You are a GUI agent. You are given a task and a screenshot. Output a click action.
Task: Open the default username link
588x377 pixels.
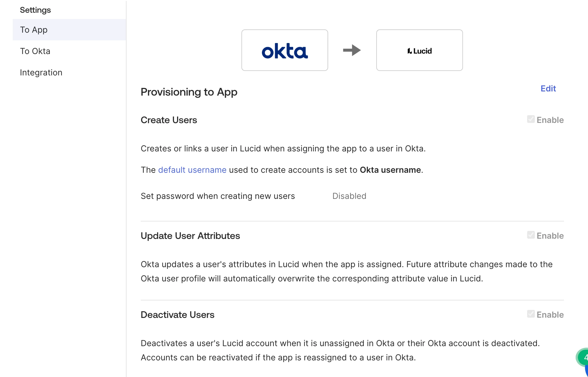pyautogui.click(x=192, y=170)
